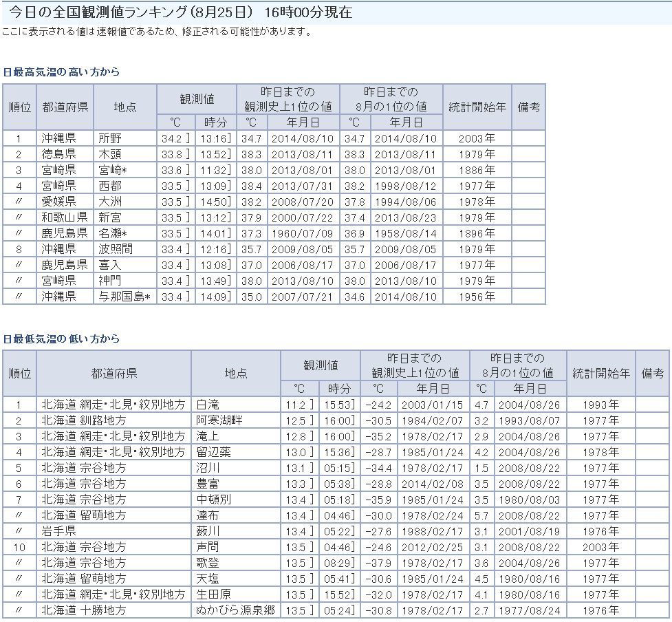Select the 木頭 station in Tokushima

[111, 154]
